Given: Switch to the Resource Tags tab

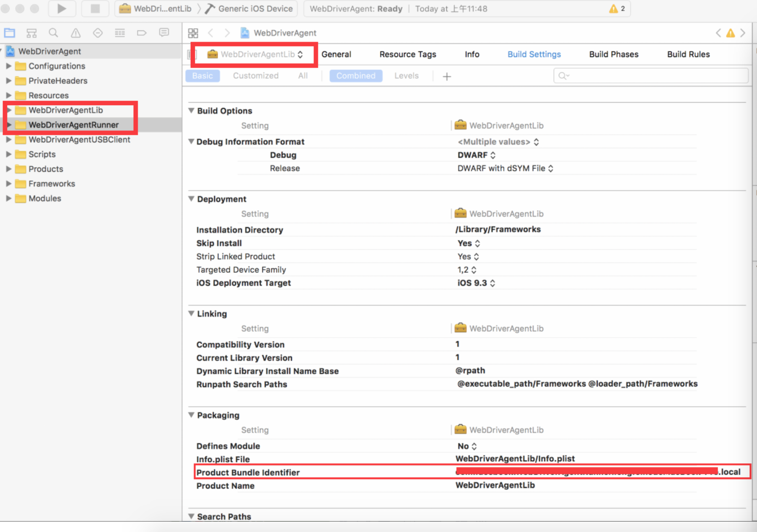Looking at the screenshot, I should point(408,54).
